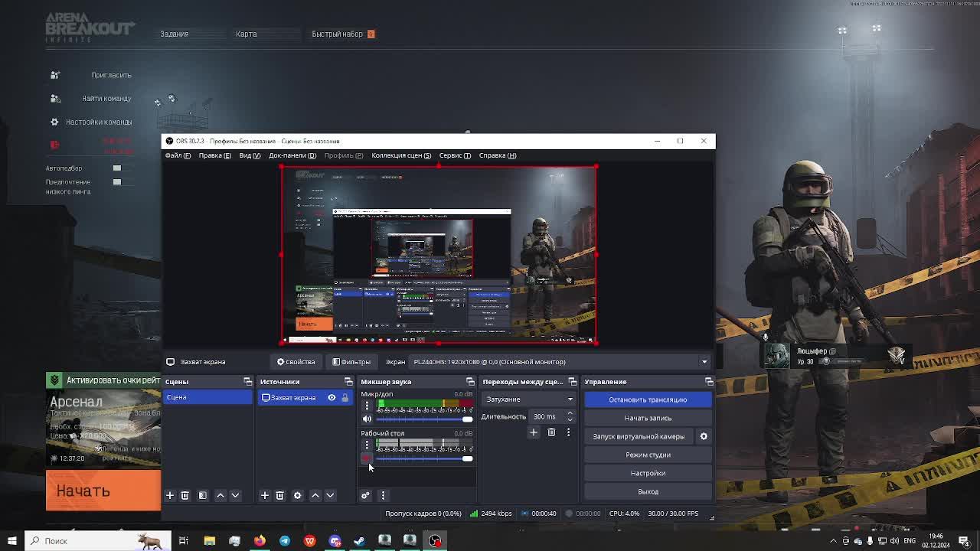Image resolution: width=980 pixels, height=551 pixels.
Task: Click Запуск виртуальной камеры button
Action: (x=639, y=436)
